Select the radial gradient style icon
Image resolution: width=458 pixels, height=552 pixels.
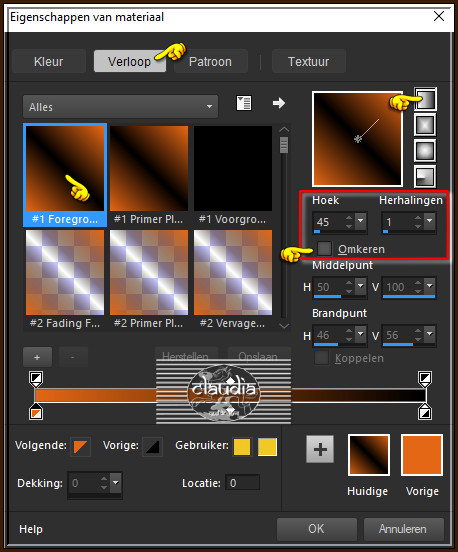click(x=425, y=176)
